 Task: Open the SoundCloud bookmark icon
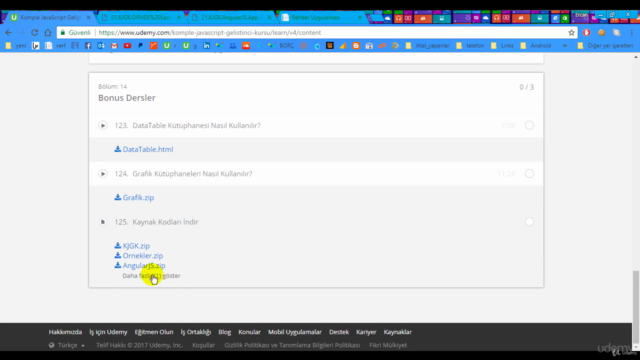246,46
